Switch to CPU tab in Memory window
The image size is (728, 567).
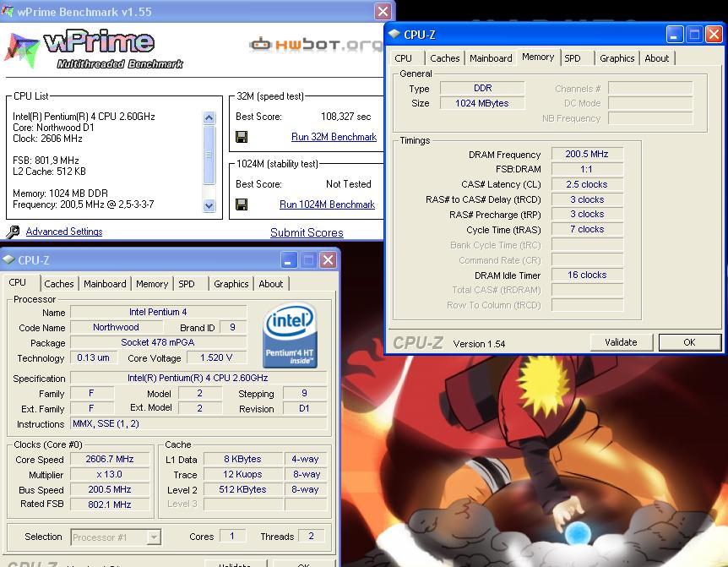tap(403, 58)
